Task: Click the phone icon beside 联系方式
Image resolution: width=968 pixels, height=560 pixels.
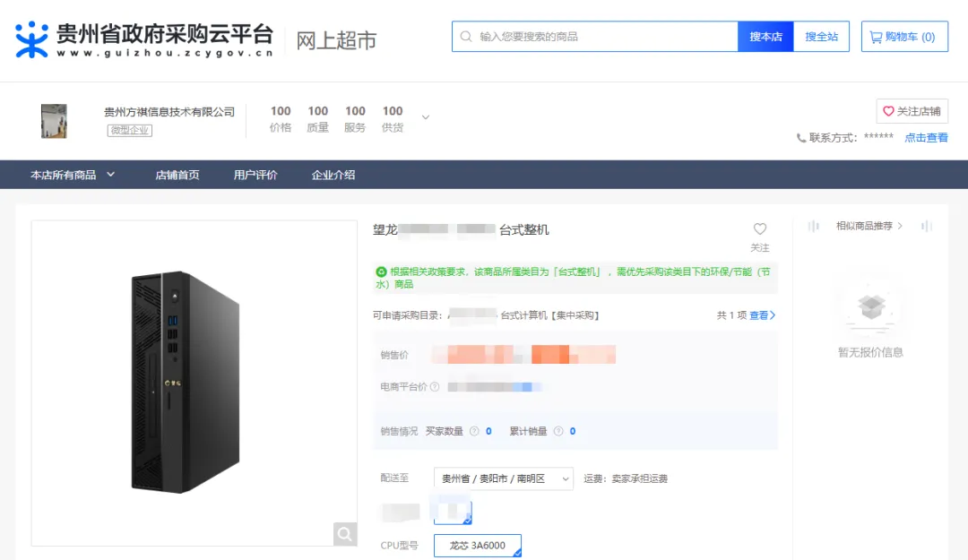Action: tap(800, 138)
